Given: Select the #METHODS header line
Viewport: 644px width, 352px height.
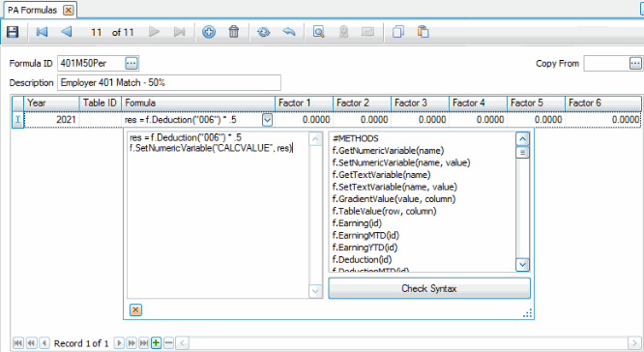Looking at the screenshot, I should (356, 138).
